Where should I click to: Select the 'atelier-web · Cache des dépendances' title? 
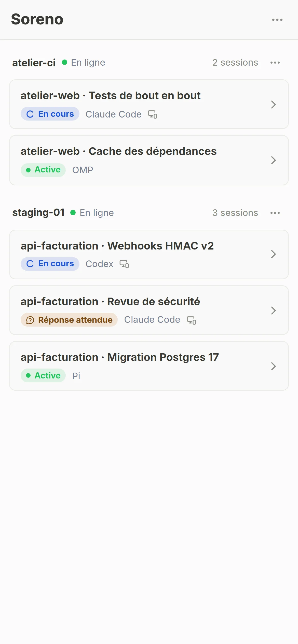pos(119,152)
